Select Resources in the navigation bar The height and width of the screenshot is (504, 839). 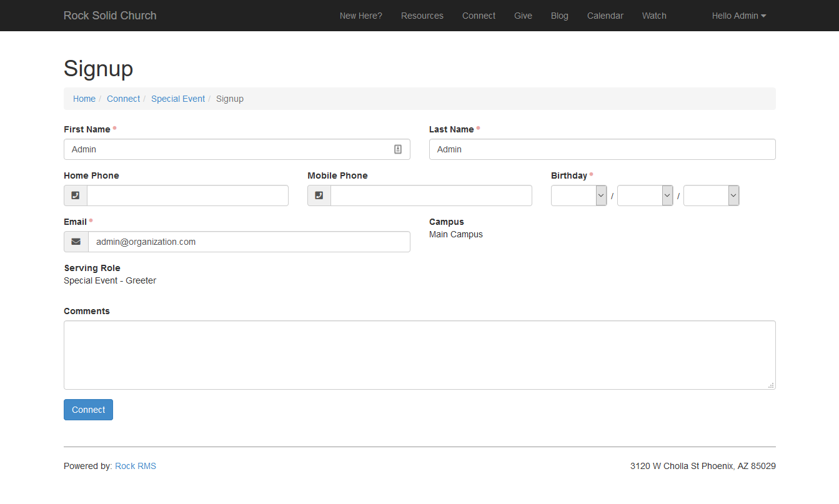coord(422,15)
